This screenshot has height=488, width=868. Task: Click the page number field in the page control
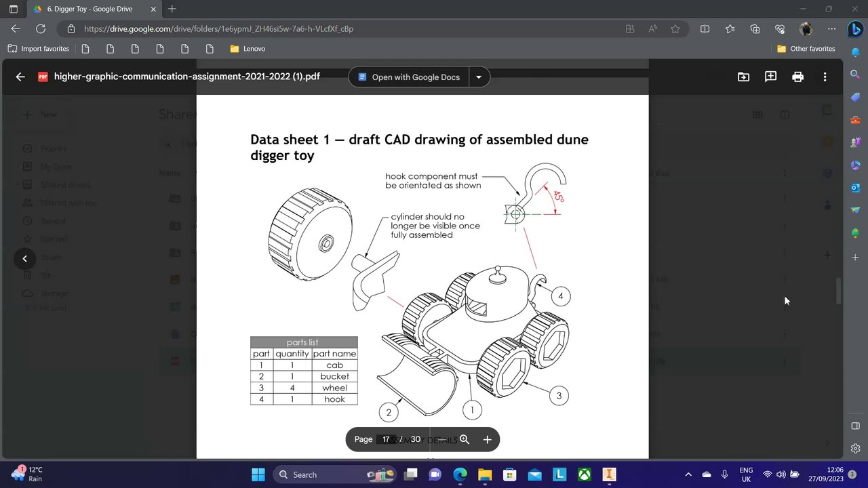point(386,439)
